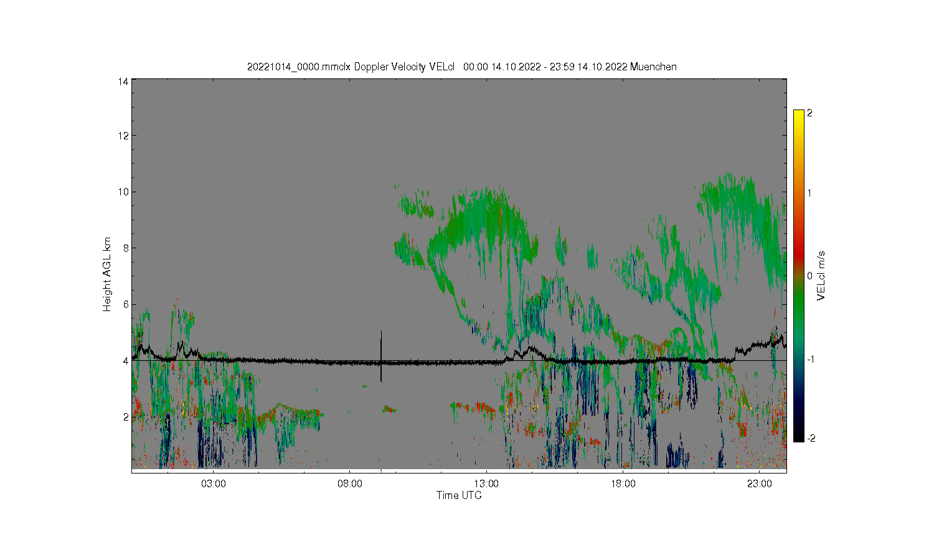
Task: Click the colorbar label 2 at the top
Action: pyautogui.click(x=809, y=113)
